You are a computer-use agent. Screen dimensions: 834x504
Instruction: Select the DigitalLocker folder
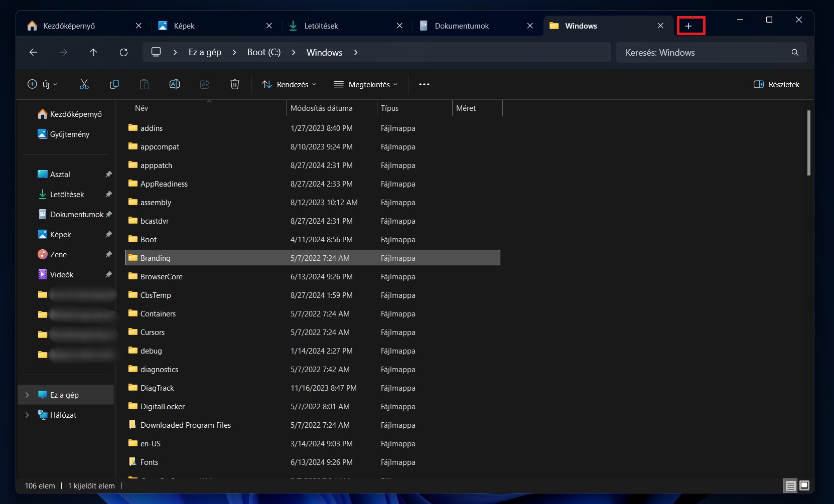[x=313, y=406]
